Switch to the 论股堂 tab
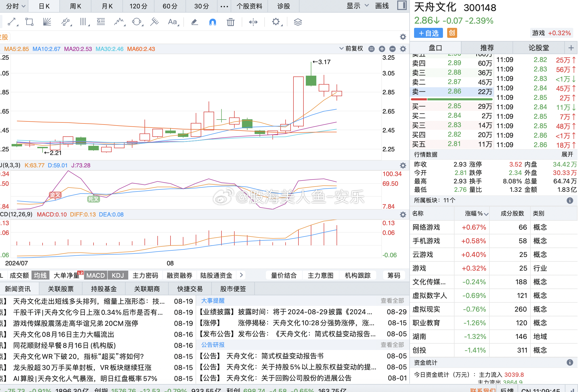 click(x=539, y=48)
